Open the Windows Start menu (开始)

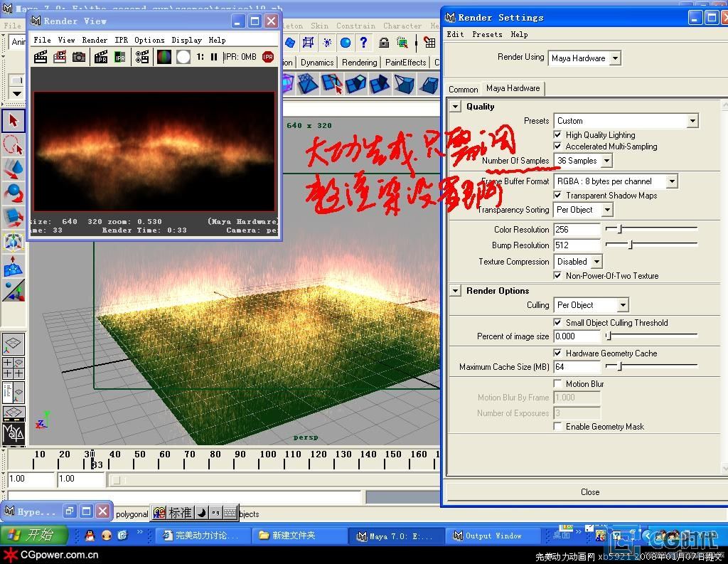click(x=34, y=536)
